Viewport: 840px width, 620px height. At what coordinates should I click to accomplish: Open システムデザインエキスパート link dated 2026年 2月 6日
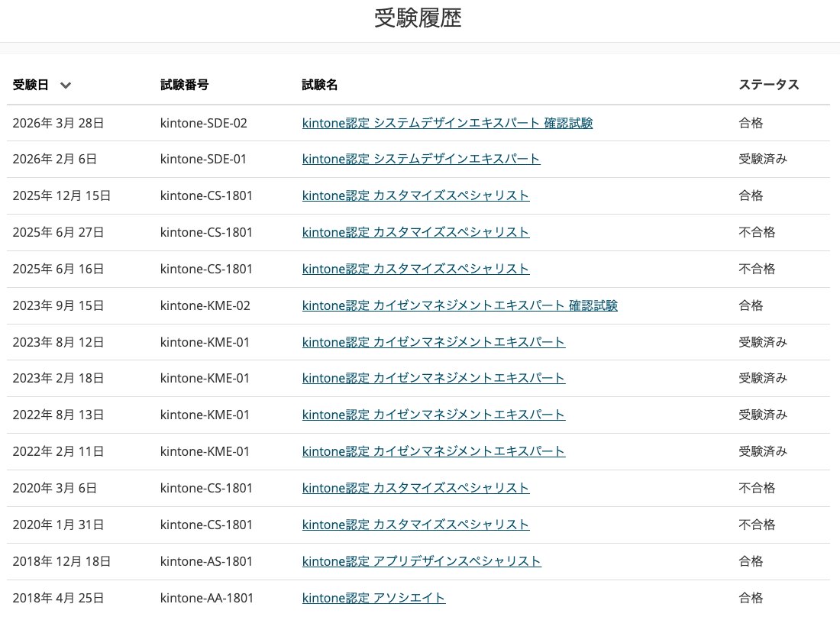(421, 159)
